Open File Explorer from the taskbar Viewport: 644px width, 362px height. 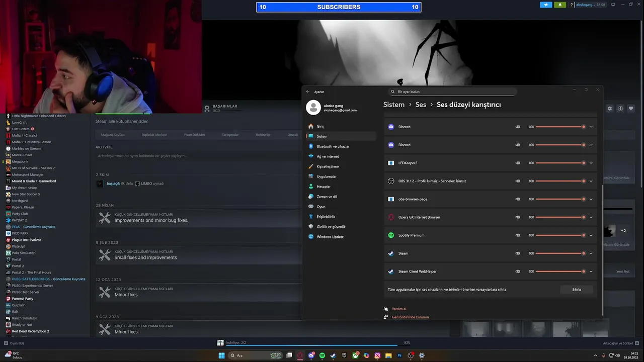point(388,355)
